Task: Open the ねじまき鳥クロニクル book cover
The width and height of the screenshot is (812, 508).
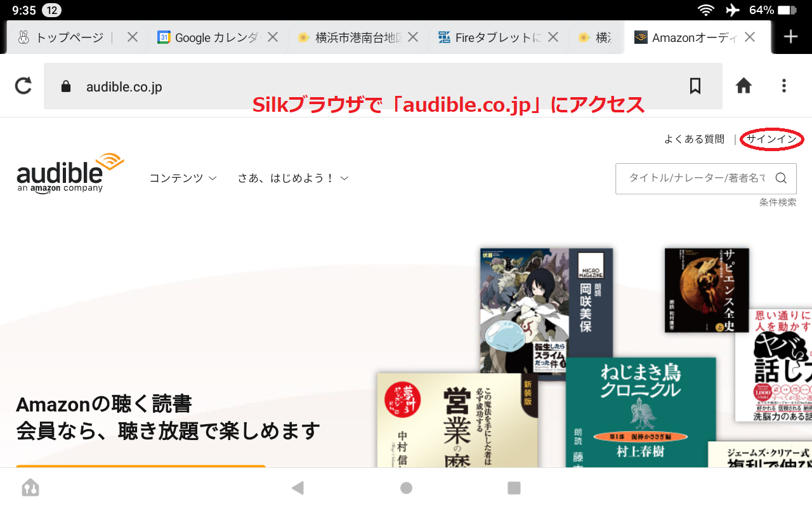Action: (x=641, y=413)
